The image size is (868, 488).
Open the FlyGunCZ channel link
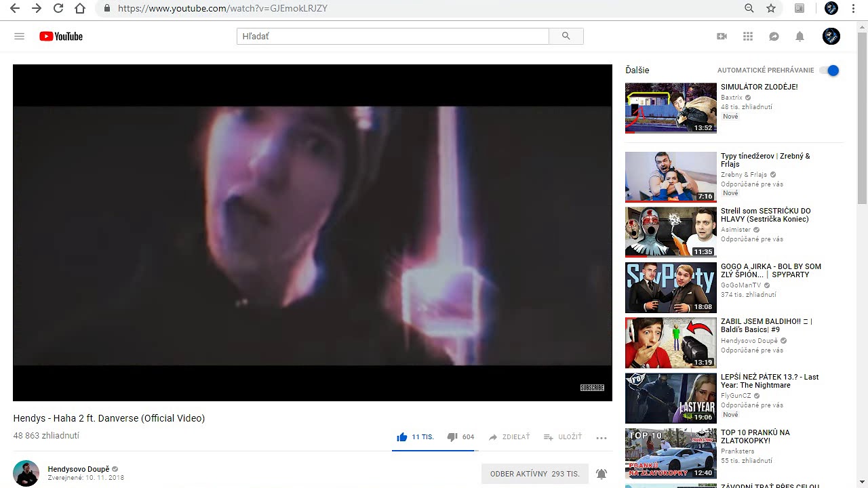click(736, 396)
